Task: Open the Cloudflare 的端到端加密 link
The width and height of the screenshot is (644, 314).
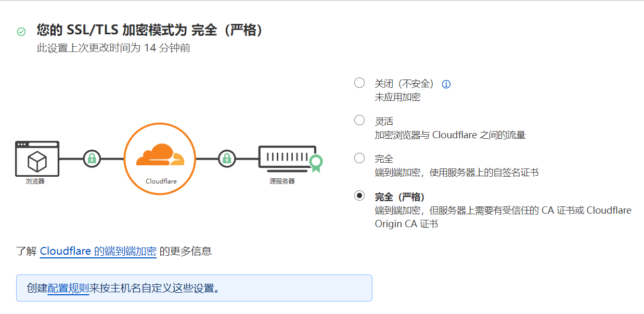Action: click(x=98, y=251)
